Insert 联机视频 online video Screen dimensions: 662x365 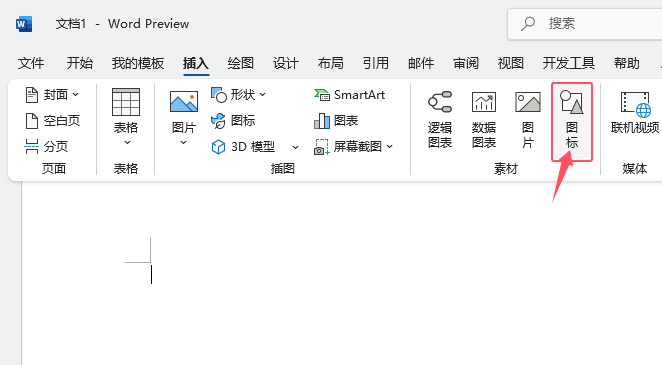point(635,113)
